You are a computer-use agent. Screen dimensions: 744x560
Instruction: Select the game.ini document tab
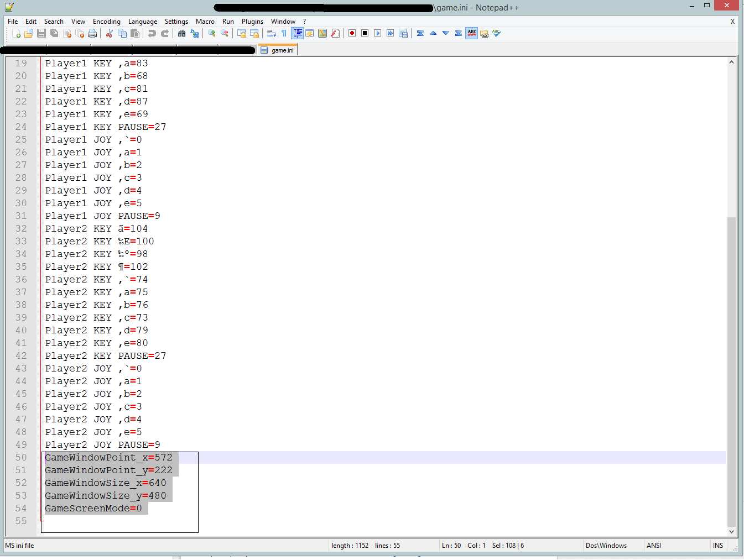click(278, 50)
